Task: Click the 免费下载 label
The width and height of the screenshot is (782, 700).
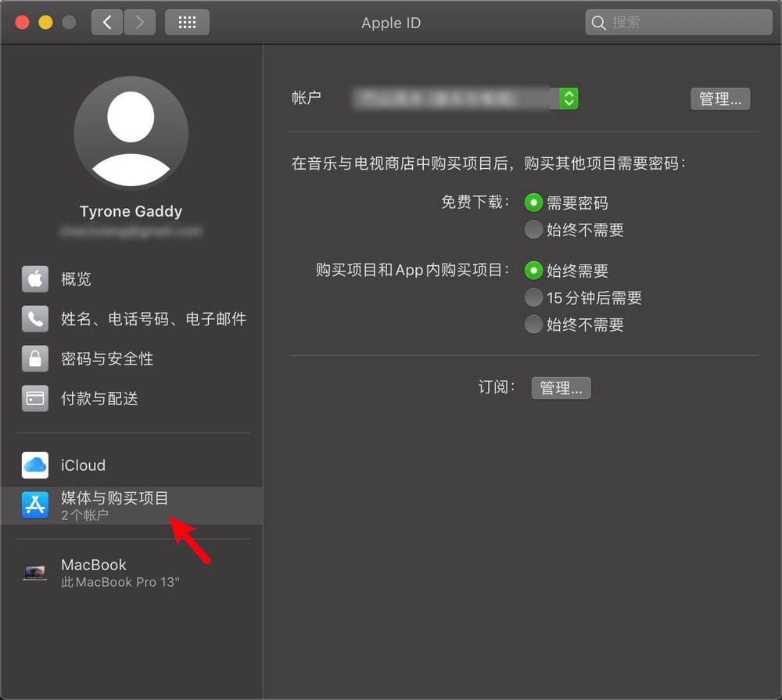Action: click(475, 202)
